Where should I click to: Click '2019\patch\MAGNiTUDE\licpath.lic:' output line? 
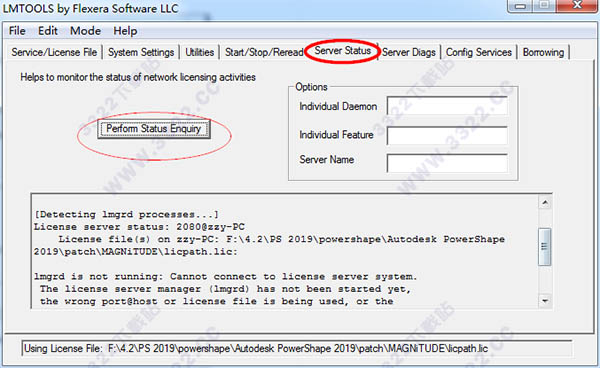point(135,252)
